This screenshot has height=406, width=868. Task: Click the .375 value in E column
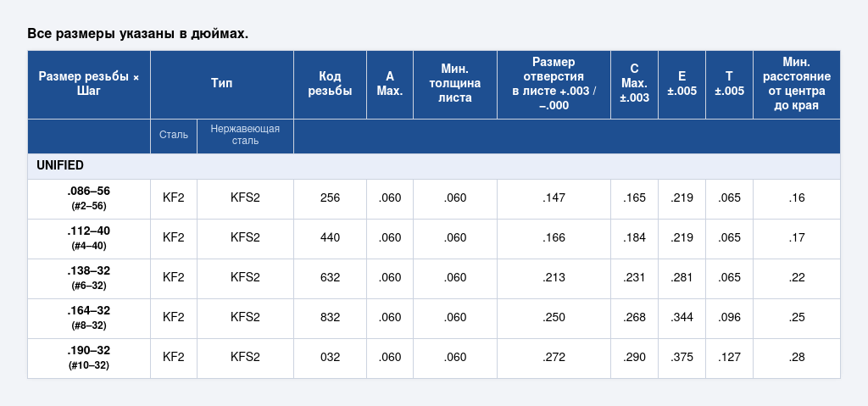pos(682,358)
